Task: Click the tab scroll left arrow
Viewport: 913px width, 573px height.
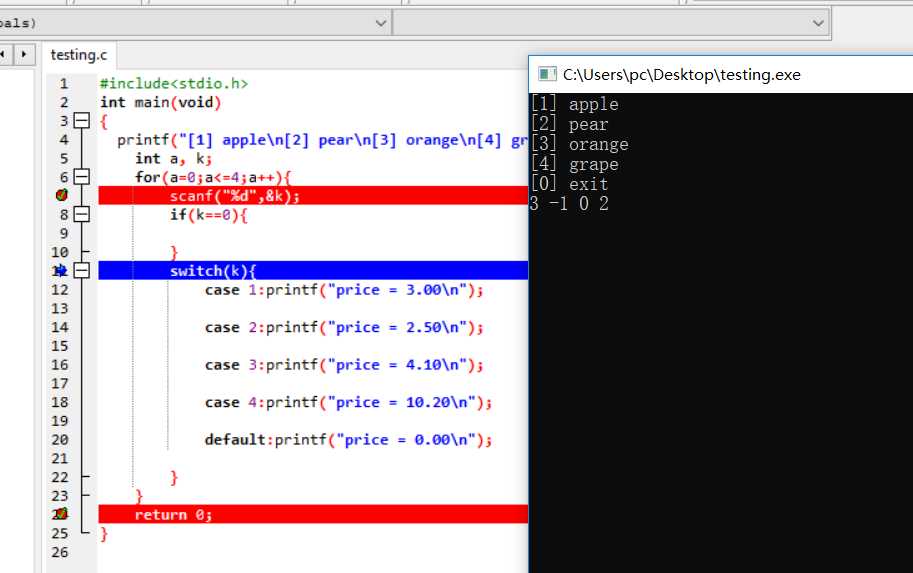Action: tap(3, 54)
